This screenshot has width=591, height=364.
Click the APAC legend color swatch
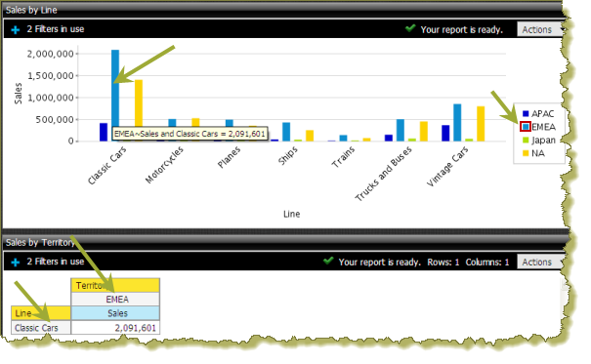[x=526, y=113]
